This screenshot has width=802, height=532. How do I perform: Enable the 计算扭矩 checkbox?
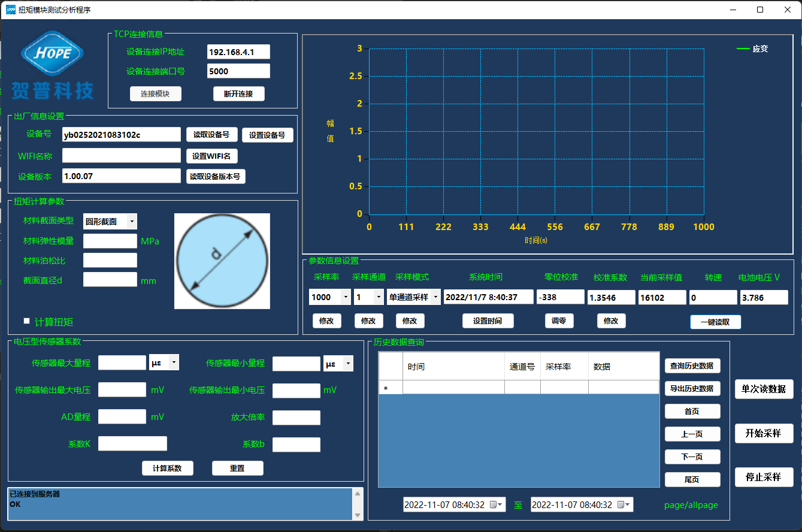[26, 321]
